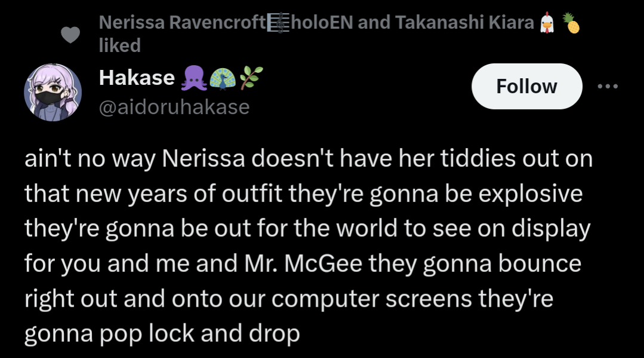Click the chicken emoji beside Takanashi Kiara

[x=547, y=23]
